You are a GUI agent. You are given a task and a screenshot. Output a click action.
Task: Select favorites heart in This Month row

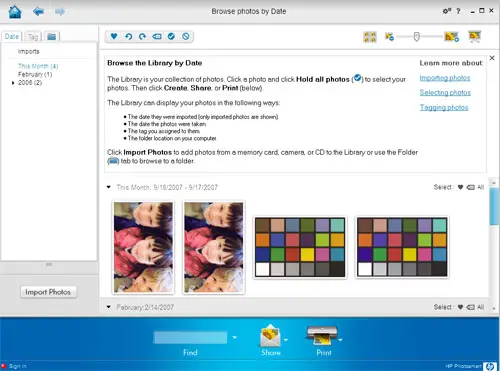pos(460,187)
